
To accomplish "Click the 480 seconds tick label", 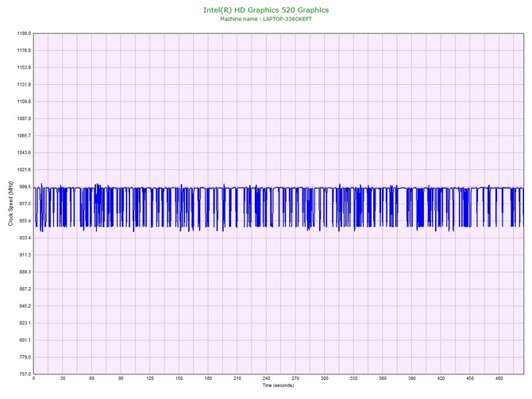I will pos(499,378).
